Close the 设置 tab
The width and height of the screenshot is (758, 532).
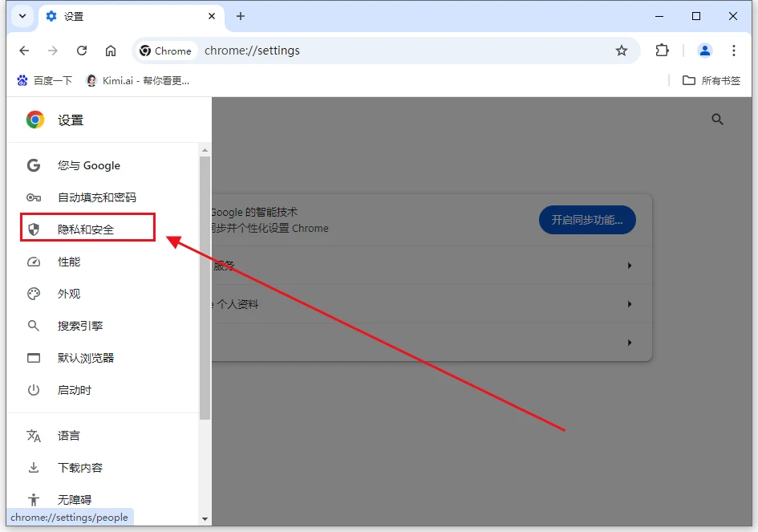tap(211, 16)
